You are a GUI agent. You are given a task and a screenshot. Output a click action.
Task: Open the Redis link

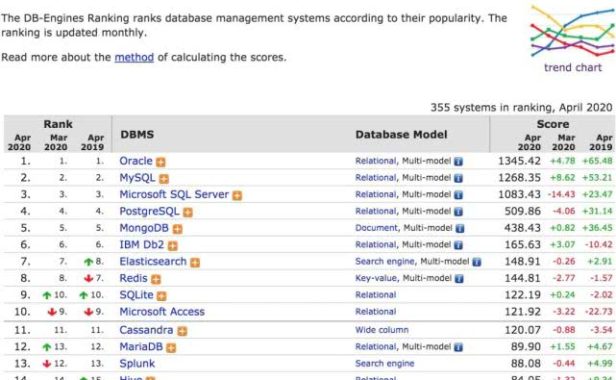(134, 278)
